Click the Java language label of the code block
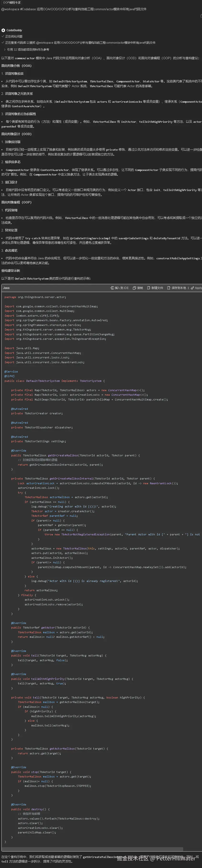Screen dimensions: 202x868 6,288
